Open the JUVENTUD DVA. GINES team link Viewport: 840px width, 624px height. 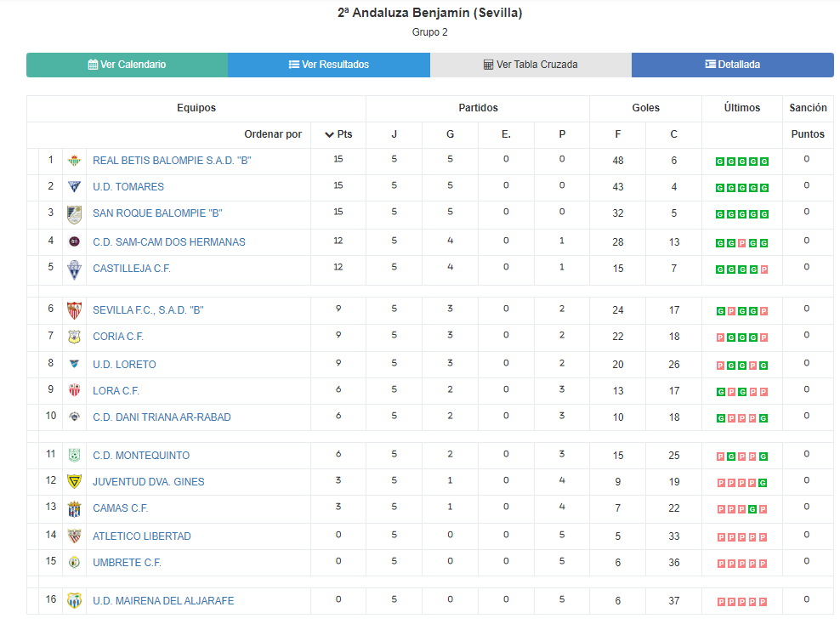149,482
